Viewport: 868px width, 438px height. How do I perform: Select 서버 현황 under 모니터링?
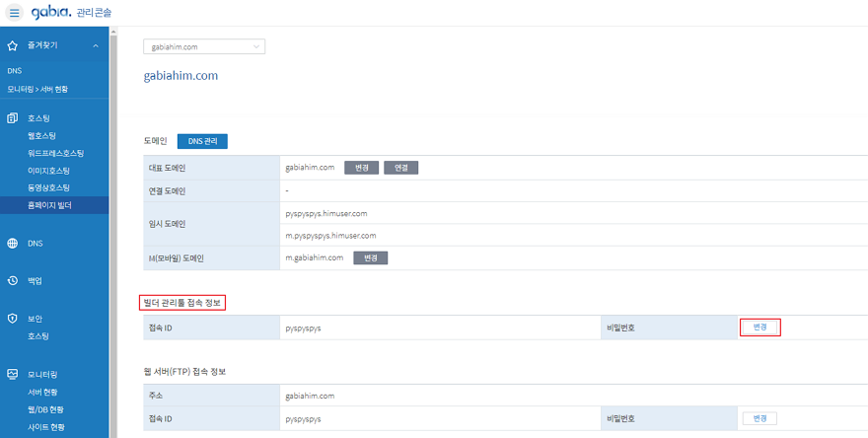[x=42, y=392]
